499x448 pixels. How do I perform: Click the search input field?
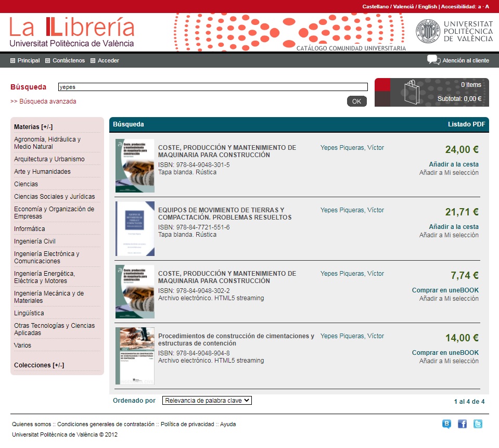click(x=212, y=87)
